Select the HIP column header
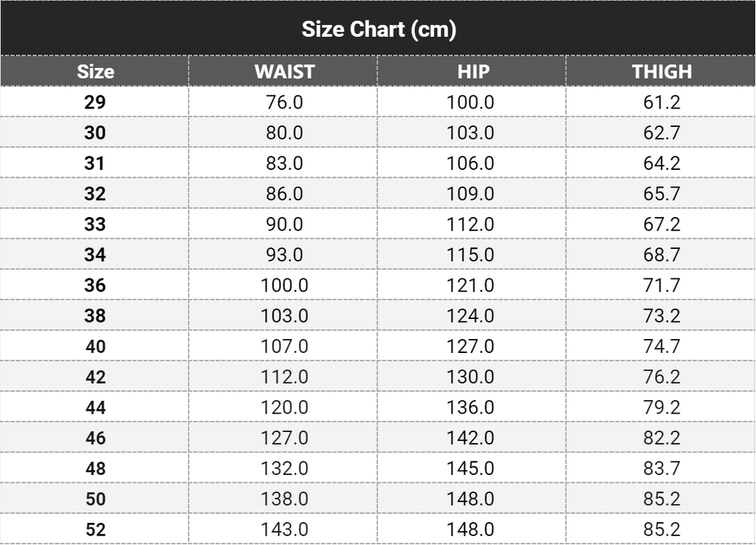This screenshot has width=756, height=545. pos(472,72)
